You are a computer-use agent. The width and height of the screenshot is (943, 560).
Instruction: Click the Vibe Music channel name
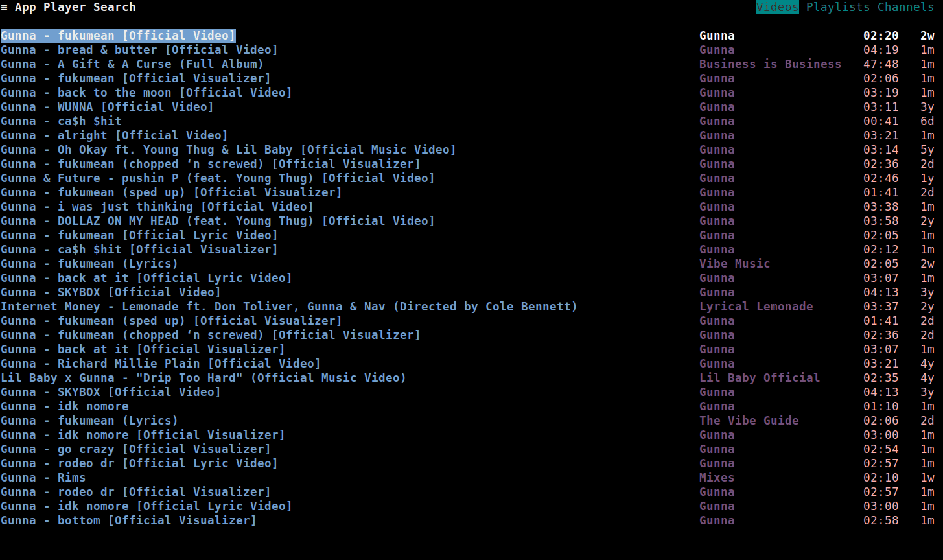(734, 264)
